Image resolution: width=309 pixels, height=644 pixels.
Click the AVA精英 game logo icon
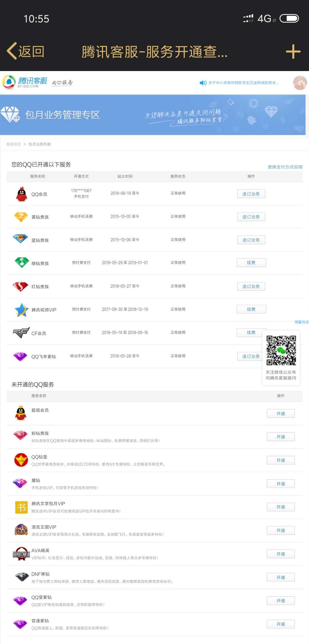[x=21, y=554]
